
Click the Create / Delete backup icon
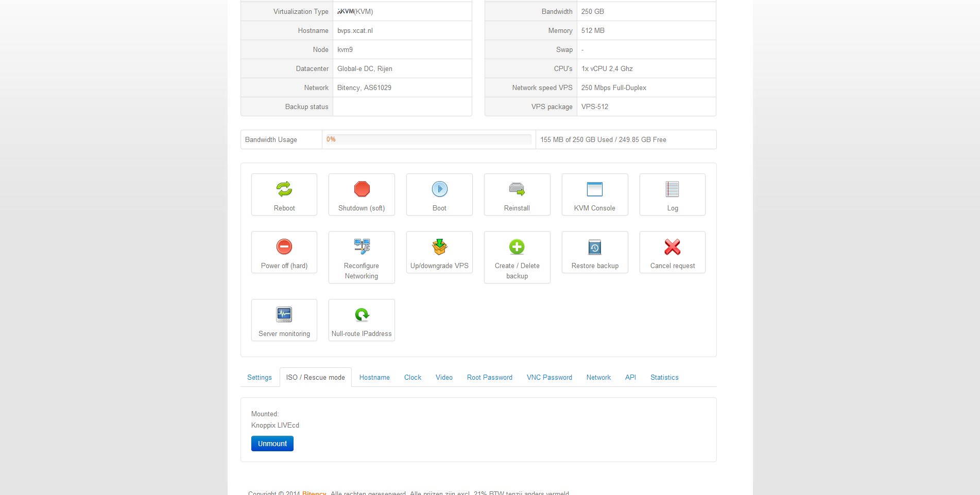coord(517,247)
